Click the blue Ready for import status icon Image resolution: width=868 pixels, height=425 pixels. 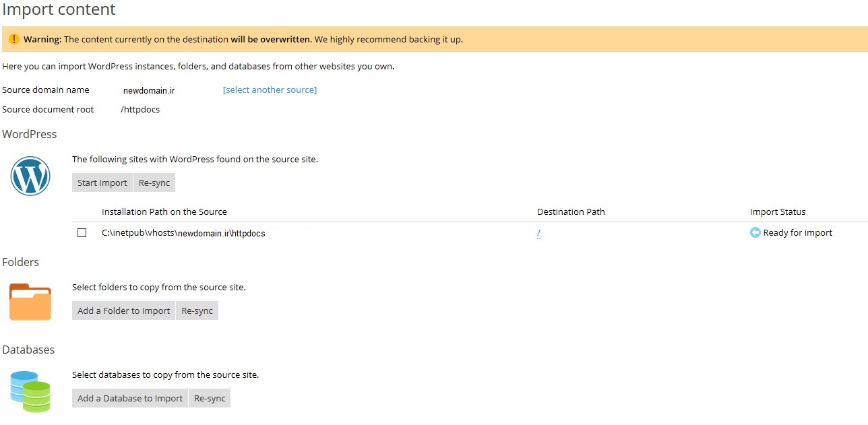(755, 233)
